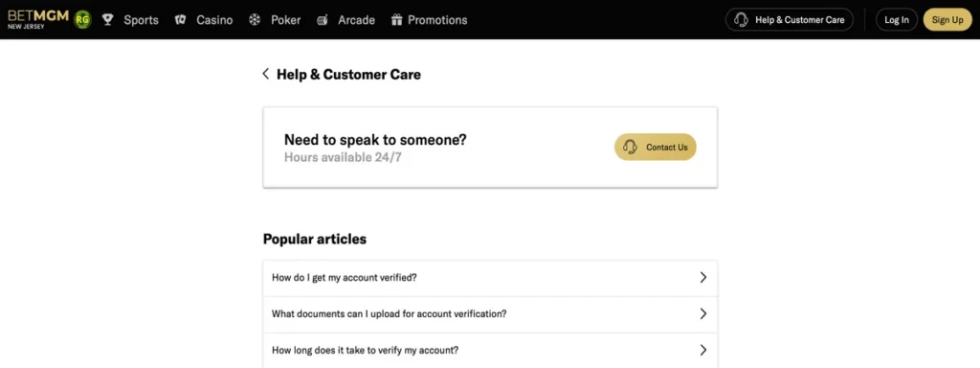Click the Casino cards icon

pyautogui.click(x=181, y=20)
